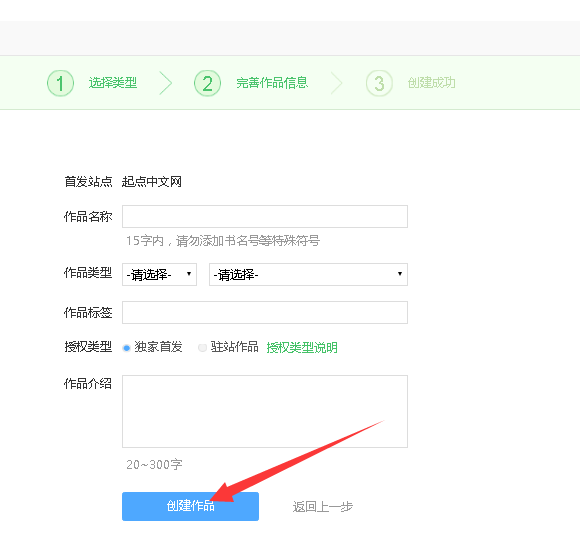Click the step 3 circle icon
This screenshot has width=580, height=559.
coord(379,83)
